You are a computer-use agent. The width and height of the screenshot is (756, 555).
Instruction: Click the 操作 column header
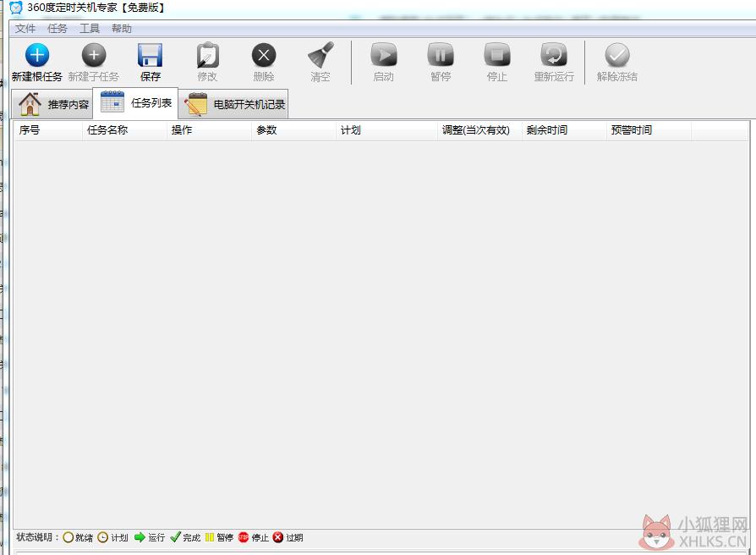click(209, 130)
